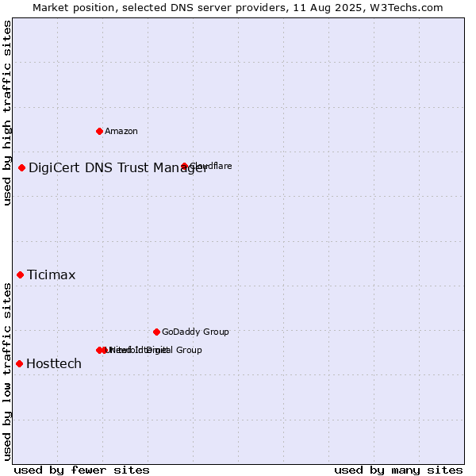Click the "used by low traffic sites" axis label
Image resolution: width=476 pixels, height=476 pixels.
pos(7,372)
